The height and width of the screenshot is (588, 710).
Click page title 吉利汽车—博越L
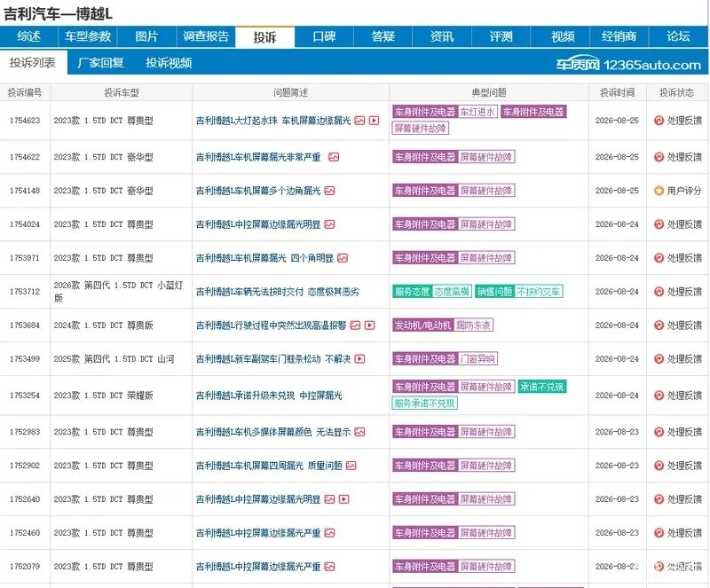[x=58, y=13]
